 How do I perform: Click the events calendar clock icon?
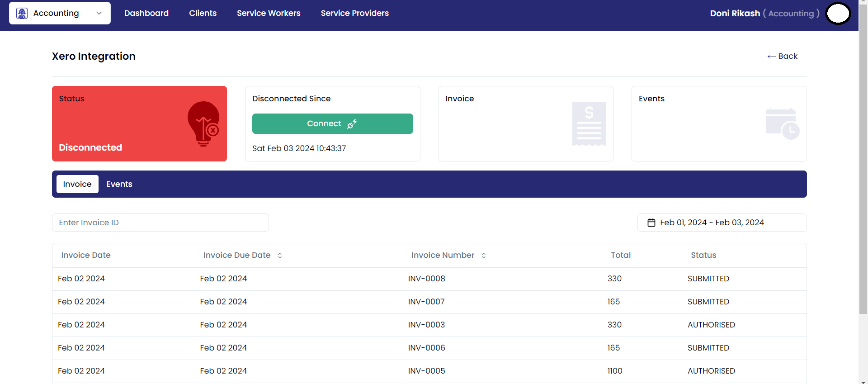(782, 123)
